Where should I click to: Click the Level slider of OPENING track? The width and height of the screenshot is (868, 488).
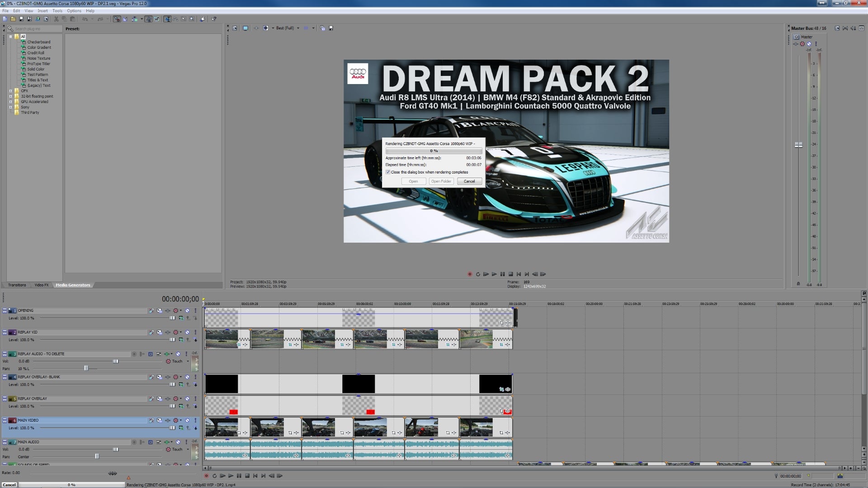click(172, 318)
